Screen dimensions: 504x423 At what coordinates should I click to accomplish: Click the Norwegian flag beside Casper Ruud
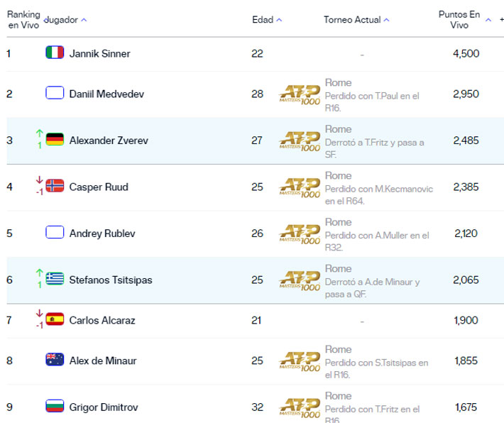point(55,186)
